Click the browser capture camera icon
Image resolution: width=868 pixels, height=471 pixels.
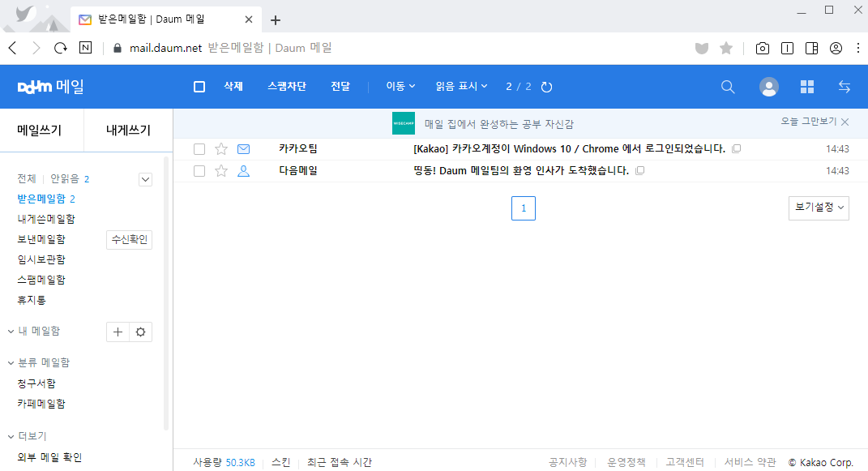tap(763, 48)
